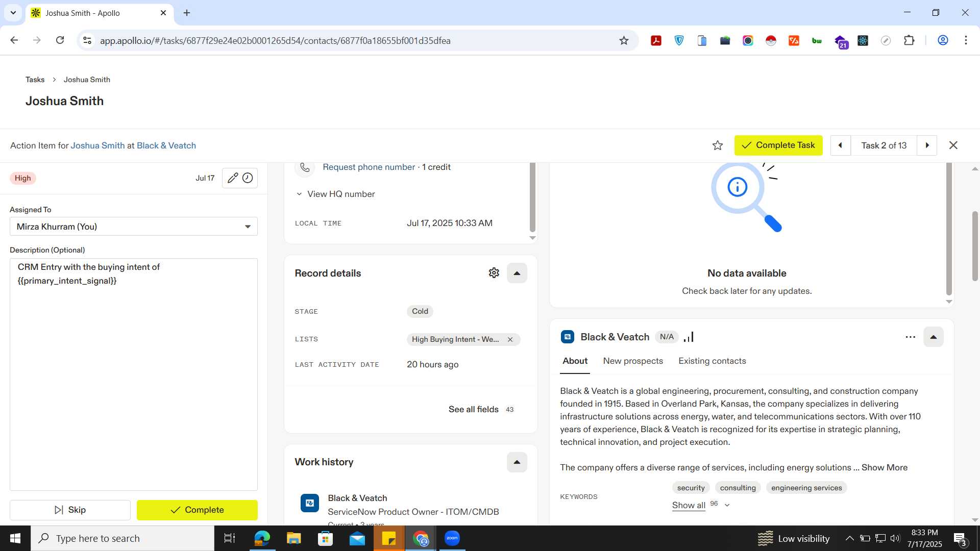Click the Black & Veatch company logo
980x551 pixels.
coord(568,337)
